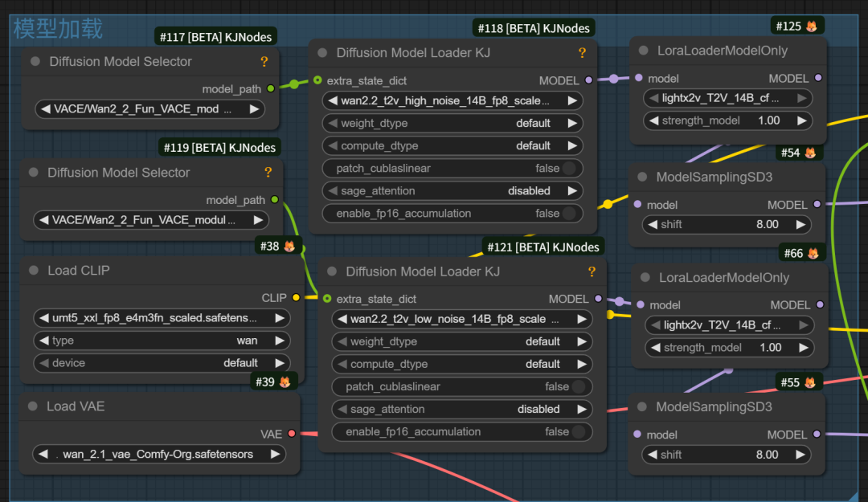The image size is (868, 502).
Task: Open wan_2.1_vae file dropdown
Action: pyautogui.click(x=159, y=454)
